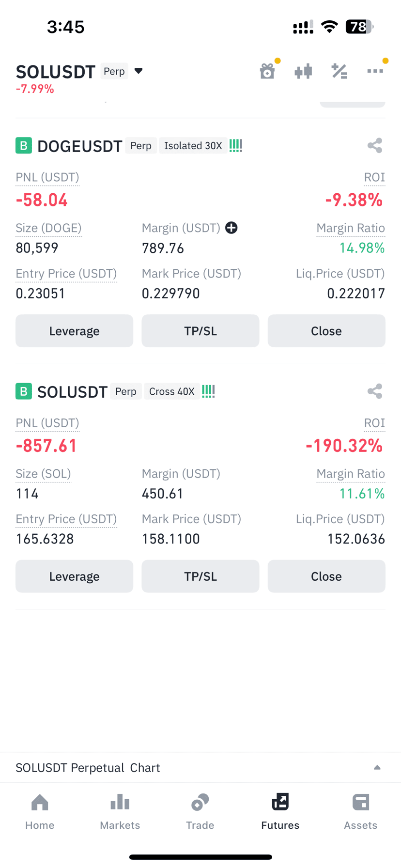The image size is (401, 868).
Task: Close the DOGEUSDT position
Action: (x=326, y=331)
